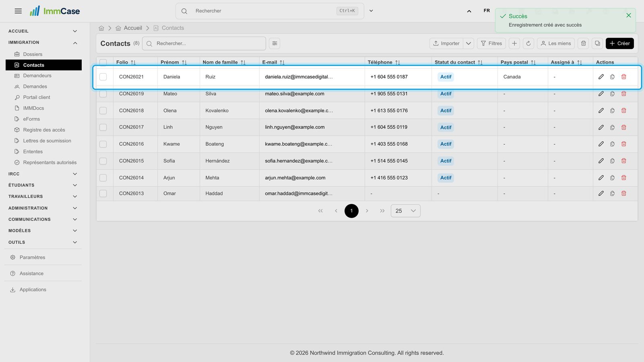This screenshot has width=644, height=362.
Task: Show only Les miens contacts
Action: click(555, 43)
